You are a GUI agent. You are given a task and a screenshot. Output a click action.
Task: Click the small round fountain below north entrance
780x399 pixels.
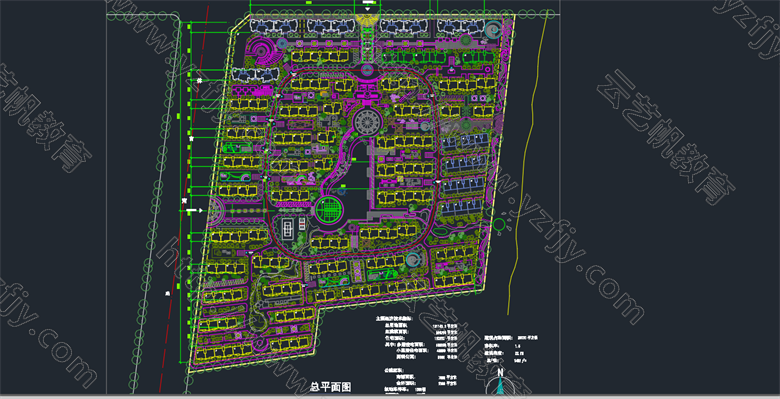point(367,69)
